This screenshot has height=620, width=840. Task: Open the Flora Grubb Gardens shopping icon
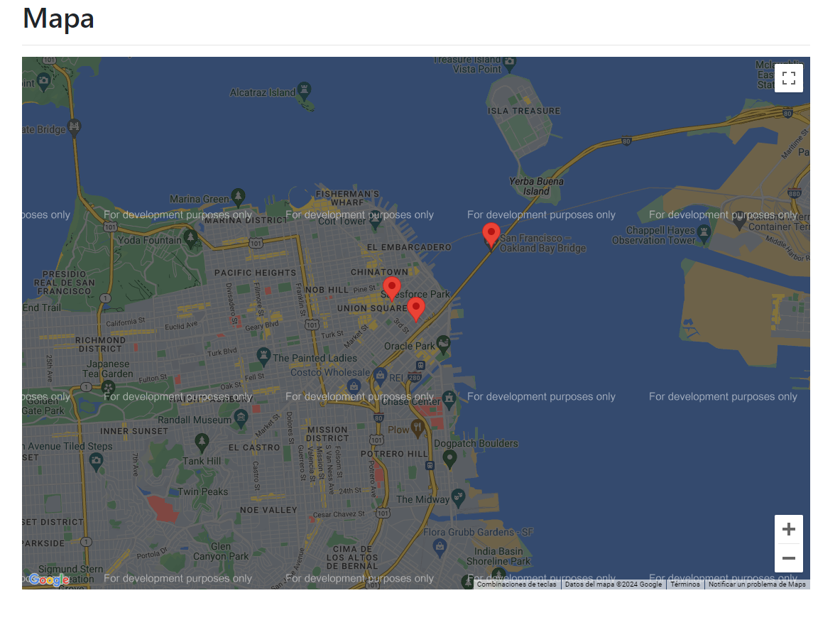[x=440, y=548]
